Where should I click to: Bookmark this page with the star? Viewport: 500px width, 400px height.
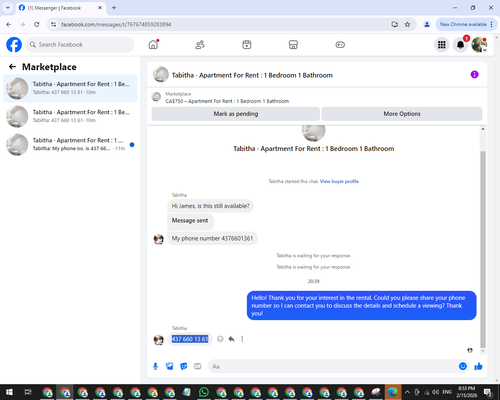[407, 24]
